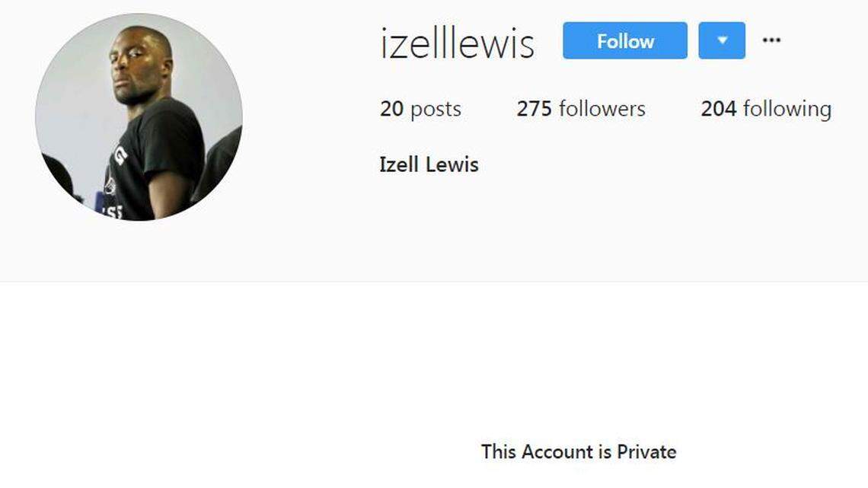This screenshot has height=488, width=868.
Task: Open the three-dot options menu
Action: click(x=771, y=40)
